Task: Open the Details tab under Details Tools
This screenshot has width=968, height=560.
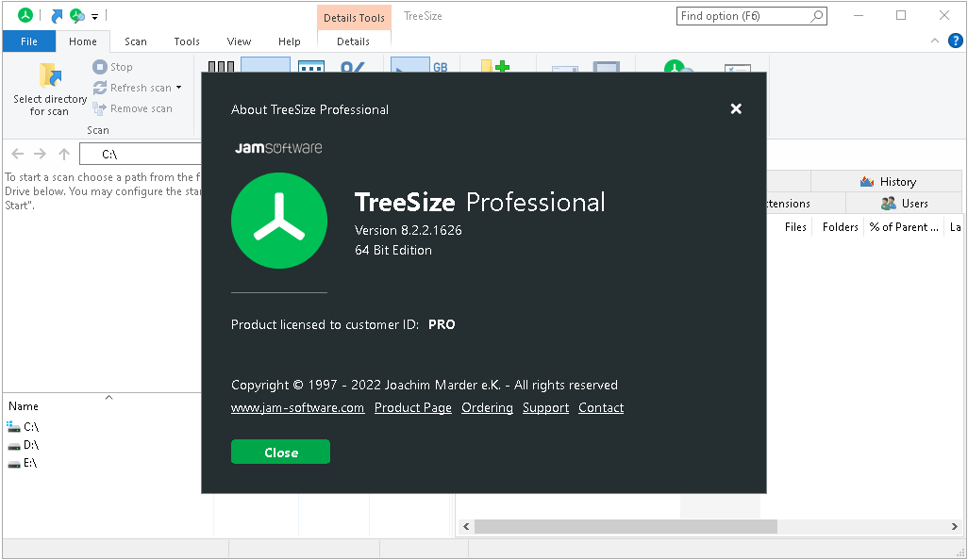Action: coord(353,41)
